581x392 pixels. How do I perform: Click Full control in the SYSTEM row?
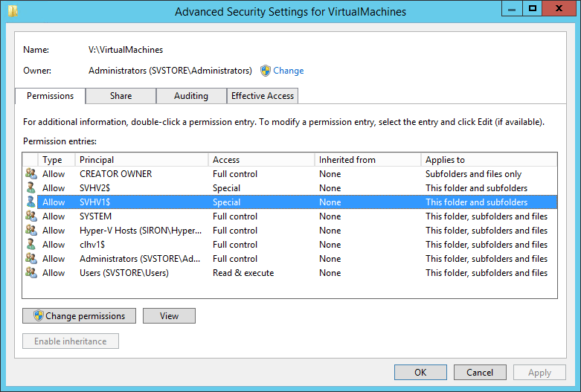click(235, 216)
